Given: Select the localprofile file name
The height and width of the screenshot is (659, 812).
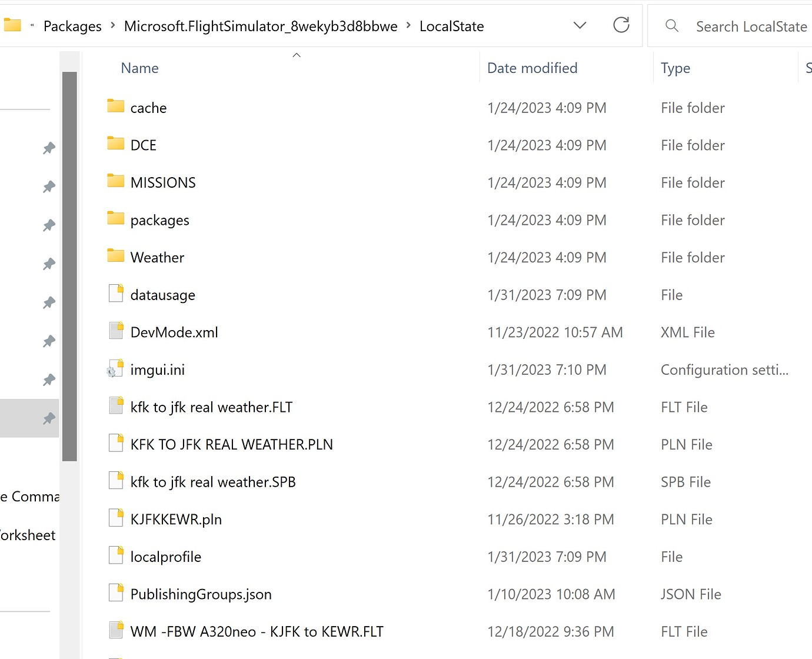Looking at the screenshot, I should pyautogui.click(x=166, y=557).
